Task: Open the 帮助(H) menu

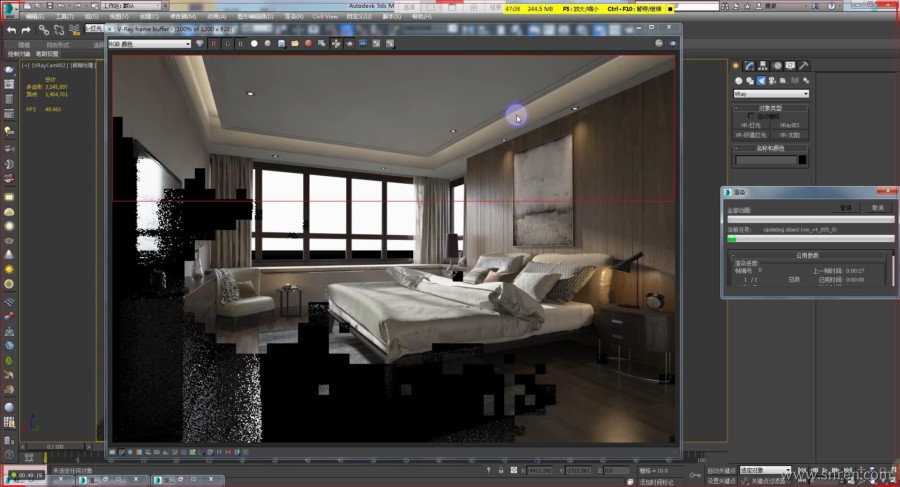Action: point(421,17)
